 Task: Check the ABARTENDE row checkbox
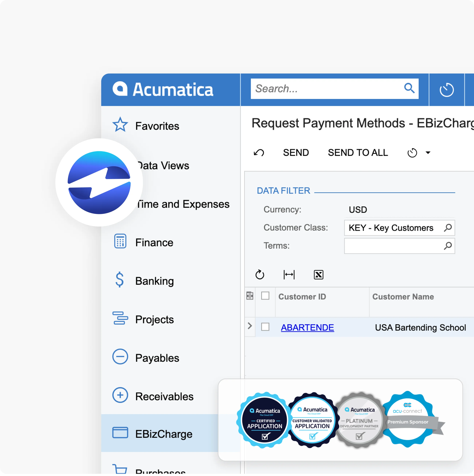coord(265,327)
